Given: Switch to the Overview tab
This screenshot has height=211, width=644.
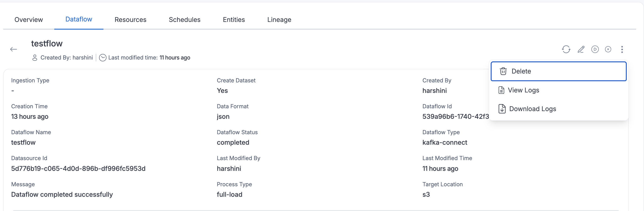Looking at the screenshot, I should [x=28, y=20].
